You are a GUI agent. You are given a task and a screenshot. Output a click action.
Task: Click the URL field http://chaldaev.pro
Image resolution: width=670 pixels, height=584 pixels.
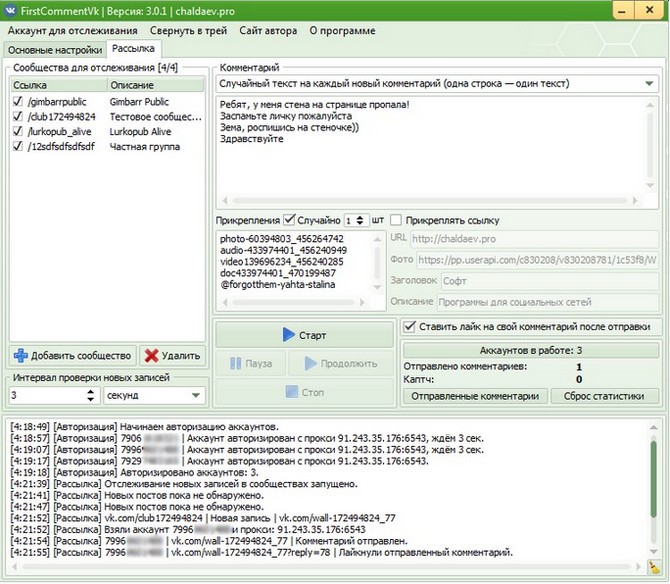[x=535, y=239]
